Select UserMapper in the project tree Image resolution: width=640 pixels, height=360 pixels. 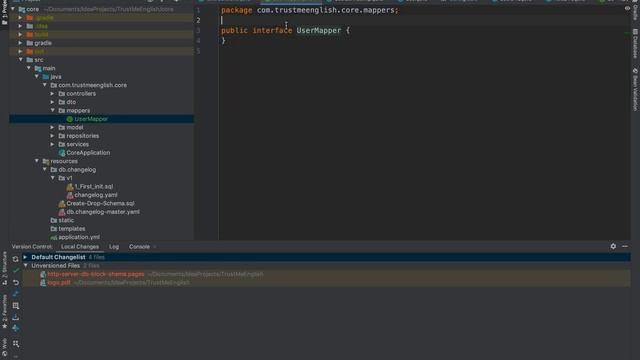91,119
